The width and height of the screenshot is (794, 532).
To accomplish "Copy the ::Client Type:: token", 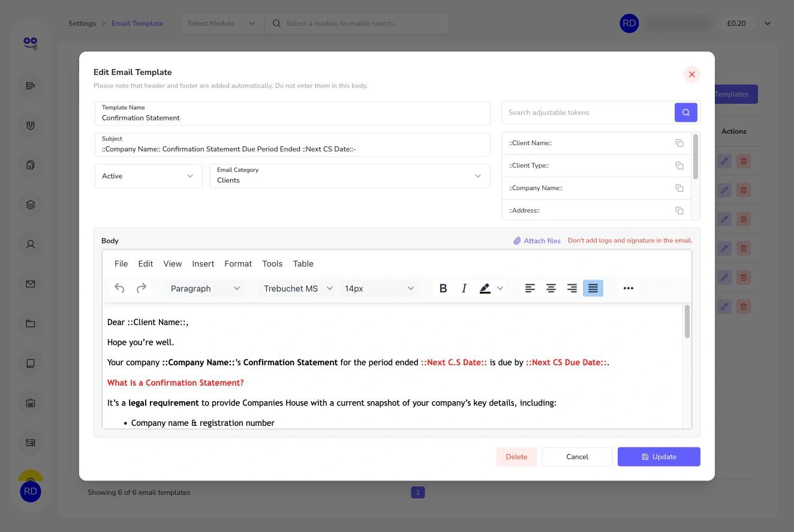I will 679,166.
